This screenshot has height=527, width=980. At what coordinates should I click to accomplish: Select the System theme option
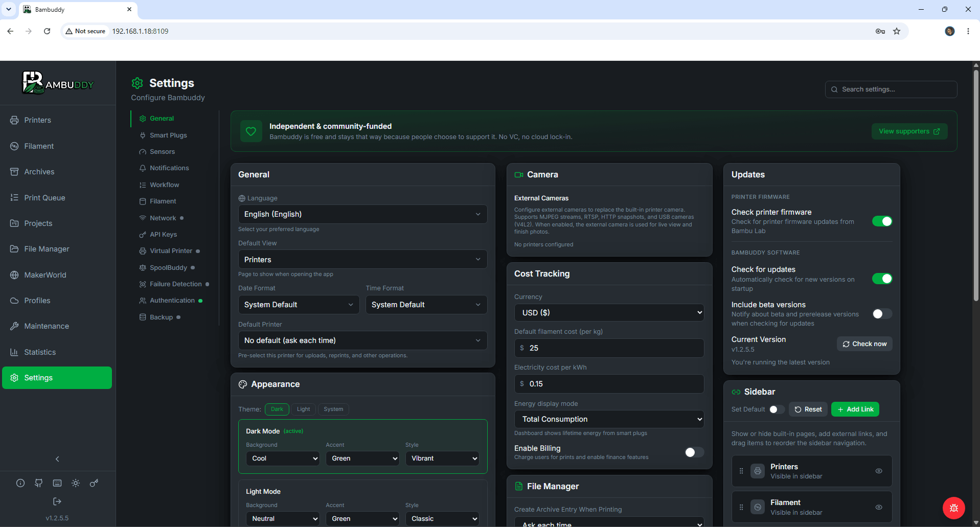click(333, 409)
